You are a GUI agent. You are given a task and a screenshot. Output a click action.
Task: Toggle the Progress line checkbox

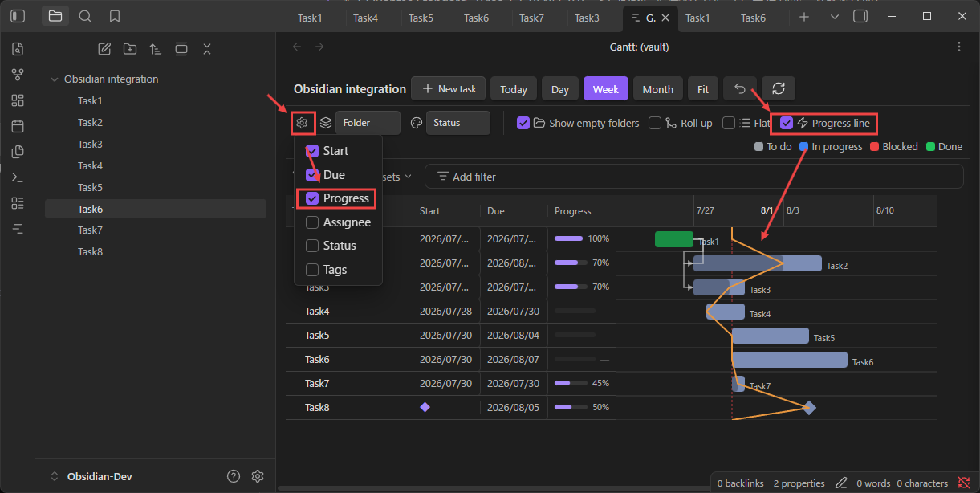pyautogui.click(x=787, y=123)
